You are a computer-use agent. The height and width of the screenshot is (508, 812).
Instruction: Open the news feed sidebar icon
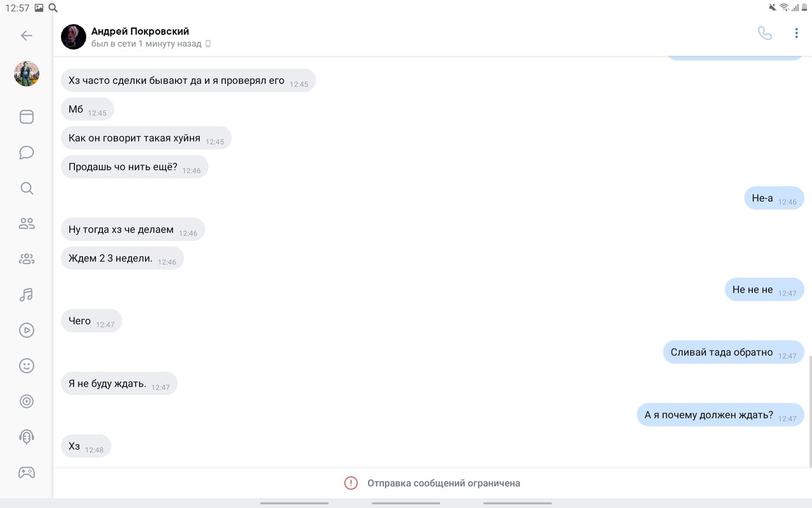(27, 117)
